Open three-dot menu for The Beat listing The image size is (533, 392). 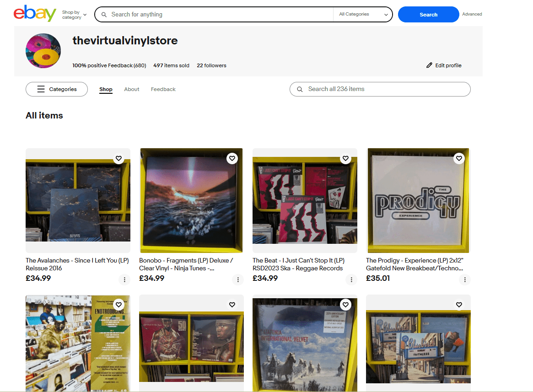[351, 279]
